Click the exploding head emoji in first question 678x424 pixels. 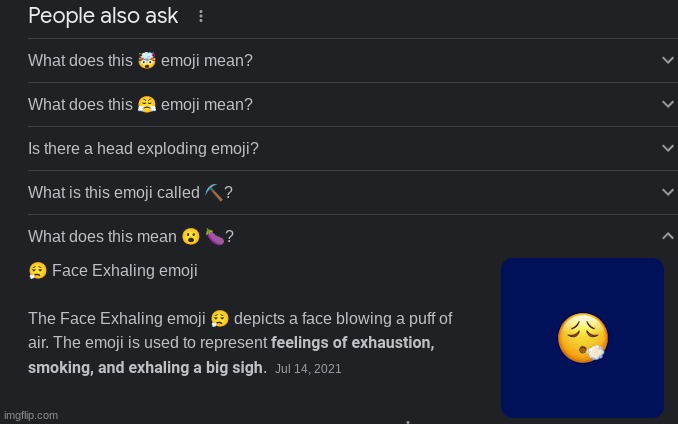tap(147, 61)
